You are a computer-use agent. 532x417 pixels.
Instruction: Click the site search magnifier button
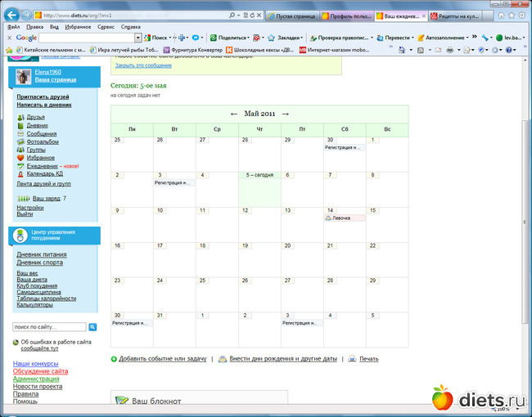[x=92, y=326]
